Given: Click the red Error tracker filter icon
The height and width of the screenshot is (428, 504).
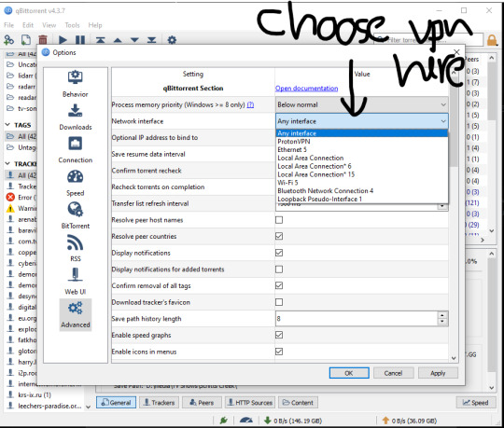Looking at the screenshot, I should tap(10, 197).
